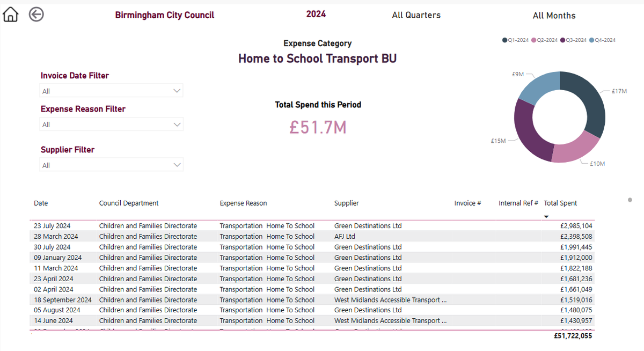Viewport: 644px width, 351px height.
Task: Sort by Council Department column header
Action: pyautogui.click(x=129, y=203)
